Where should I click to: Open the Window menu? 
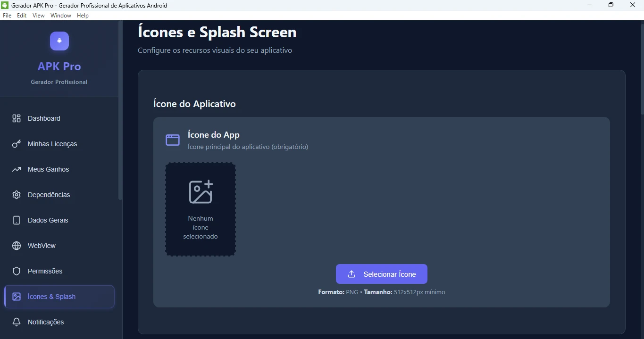[x=61, y=16]
